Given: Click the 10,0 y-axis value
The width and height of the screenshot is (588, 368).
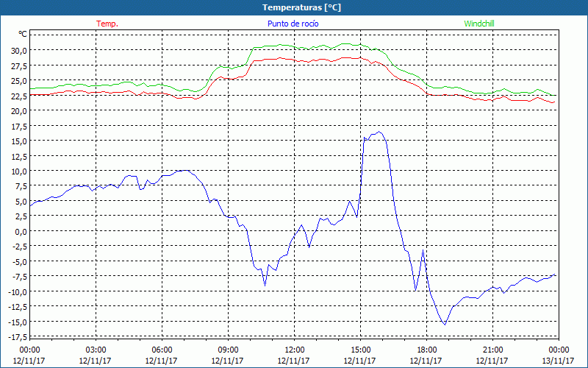Looking at the screenshot, I should [x=18, y=171].
